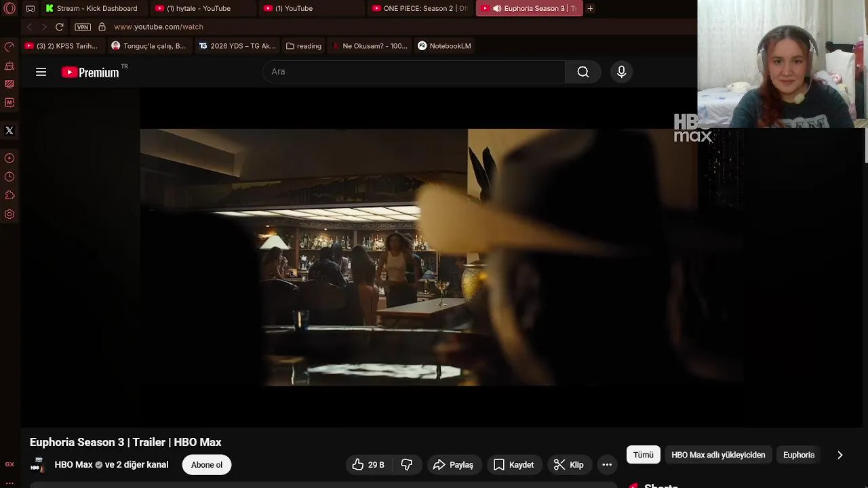Viewport: 868px width, 488px height.
Task: Open the sidebar three-dot setup menu
Action: click(x=9, y=483)
